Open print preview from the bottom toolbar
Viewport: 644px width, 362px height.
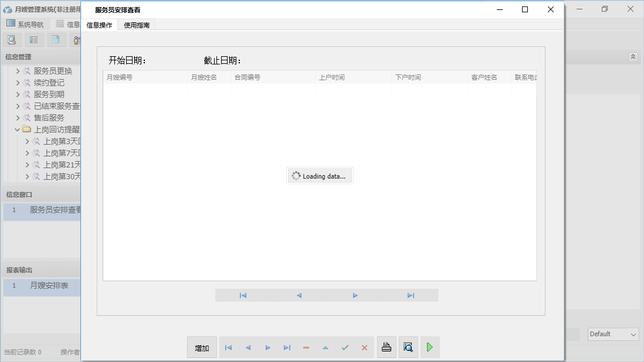tap(408, 347)
